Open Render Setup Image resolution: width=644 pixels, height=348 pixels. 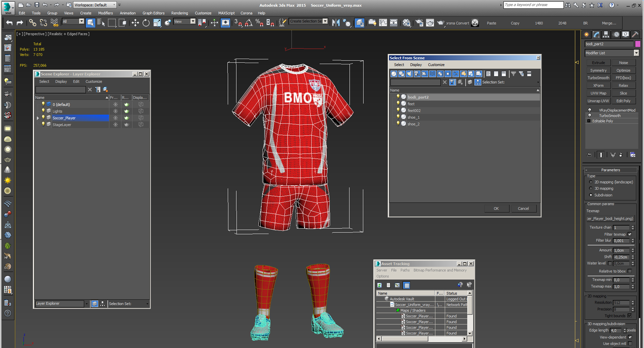tap(419, 23)
